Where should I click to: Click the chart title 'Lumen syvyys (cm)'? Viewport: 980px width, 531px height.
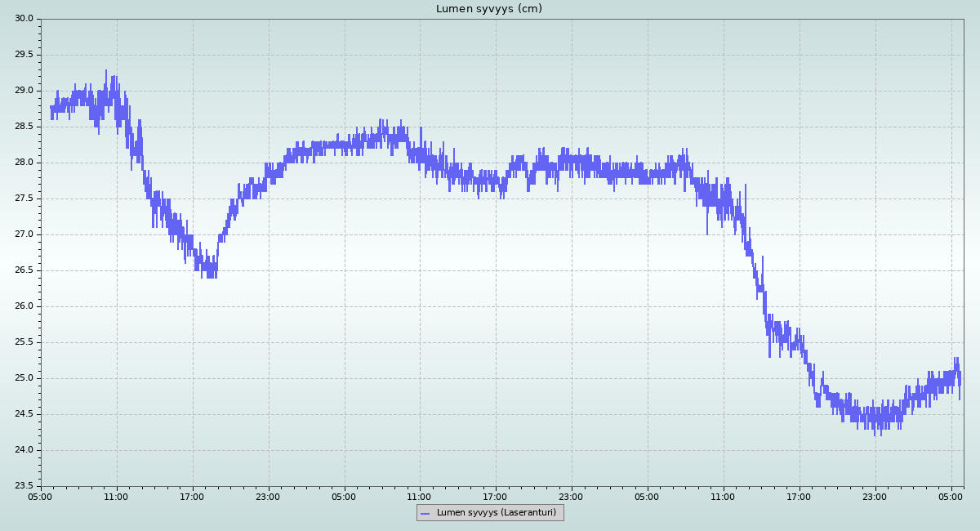pos(488,9)
